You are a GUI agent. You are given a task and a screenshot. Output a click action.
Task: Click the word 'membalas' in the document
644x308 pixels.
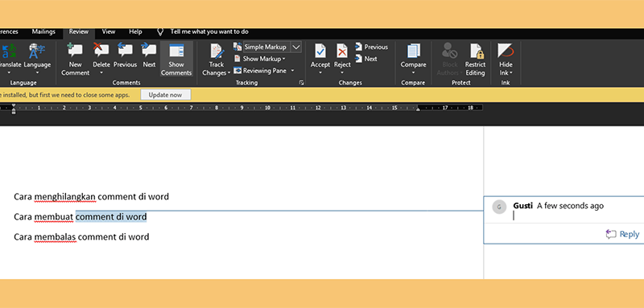(55, 236)
